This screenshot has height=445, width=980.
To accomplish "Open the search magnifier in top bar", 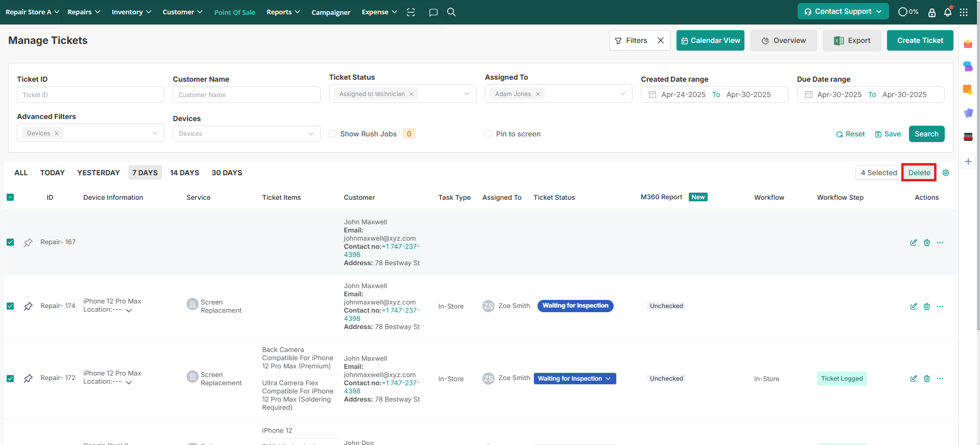I will 451,12.
